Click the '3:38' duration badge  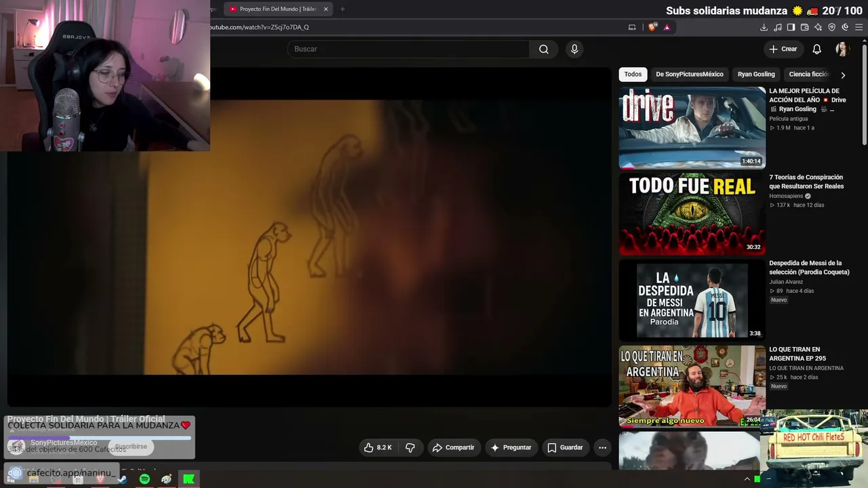pos(755,333)
